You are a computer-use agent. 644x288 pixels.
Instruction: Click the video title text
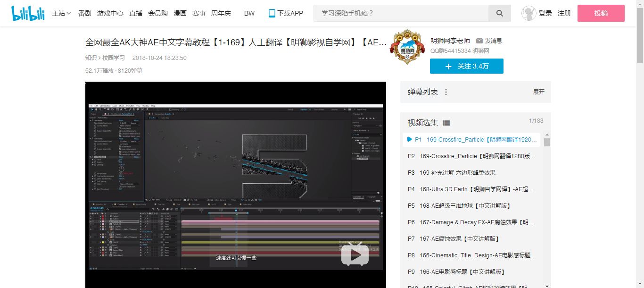point(236,42)
